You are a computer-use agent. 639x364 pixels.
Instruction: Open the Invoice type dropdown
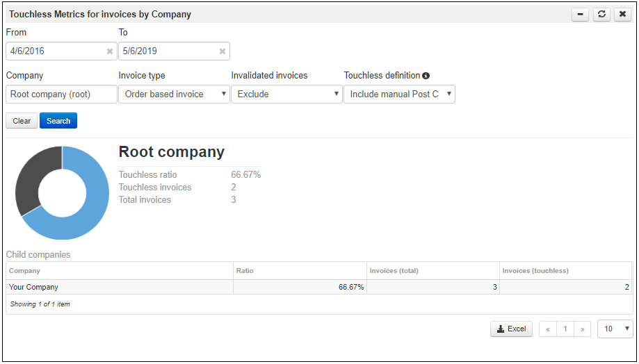tap(174, 94)
